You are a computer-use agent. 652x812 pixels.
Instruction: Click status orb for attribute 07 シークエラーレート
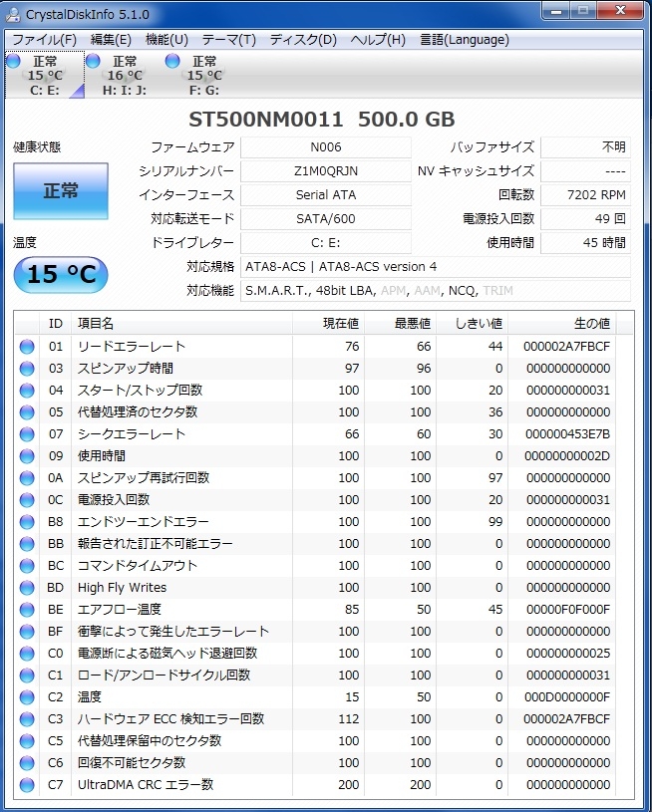(27, 434)
